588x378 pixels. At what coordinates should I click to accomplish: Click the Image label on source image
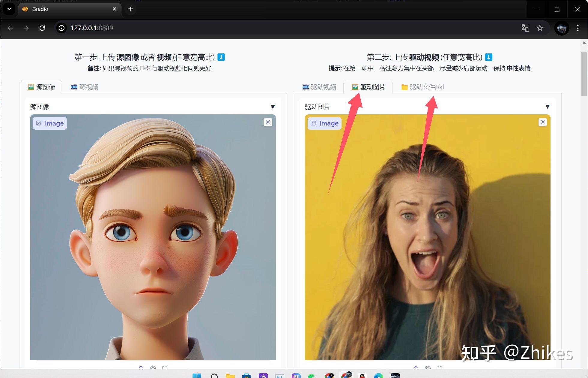pos(50,123)
